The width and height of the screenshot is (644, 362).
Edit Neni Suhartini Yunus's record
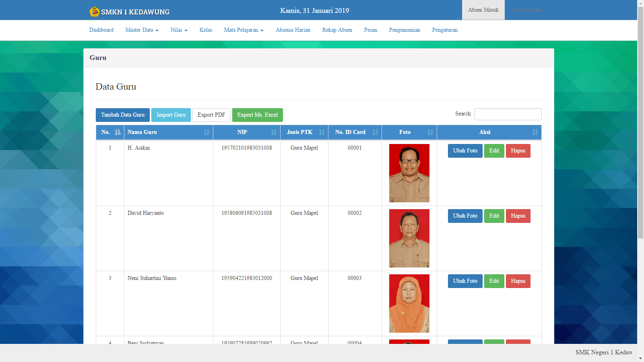[494, 281]
